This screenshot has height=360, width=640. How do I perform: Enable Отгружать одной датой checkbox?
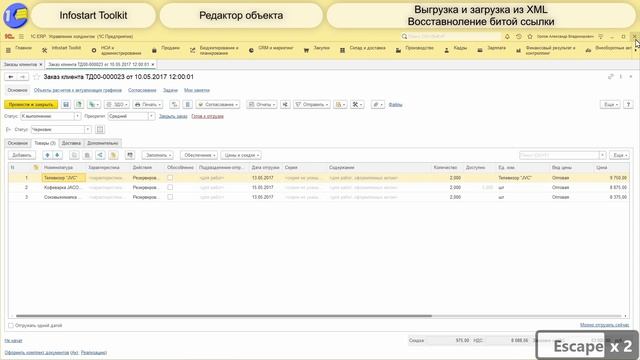point(11,325)
